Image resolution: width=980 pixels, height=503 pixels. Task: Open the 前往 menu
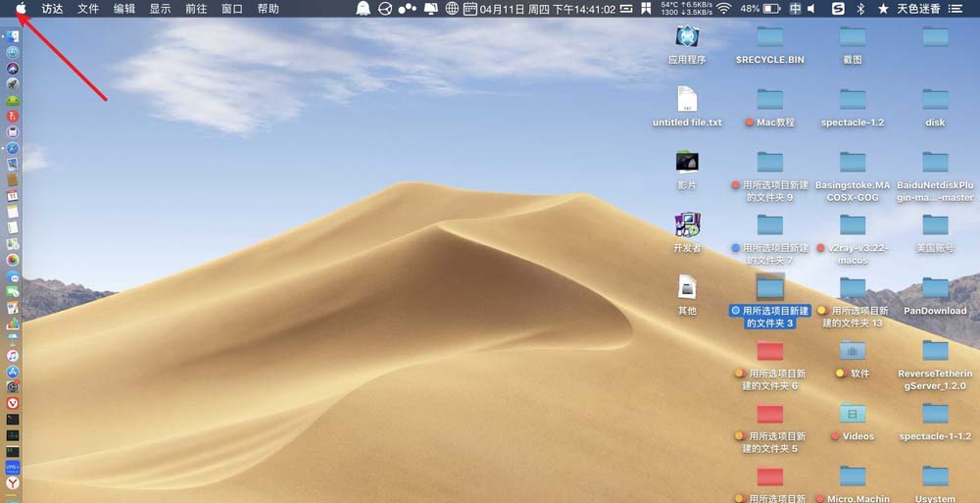pos(196,9)
